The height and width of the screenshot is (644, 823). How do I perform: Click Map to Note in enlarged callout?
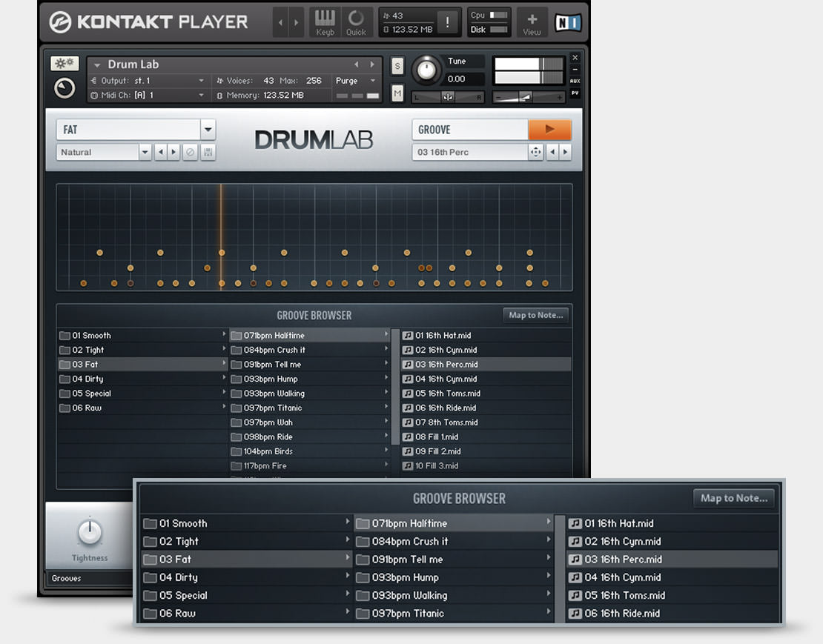click(734, 498)
